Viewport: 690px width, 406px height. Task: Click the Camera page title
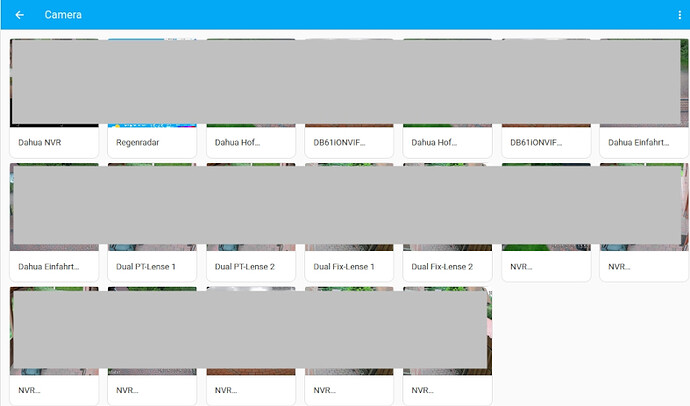[63, 15]
